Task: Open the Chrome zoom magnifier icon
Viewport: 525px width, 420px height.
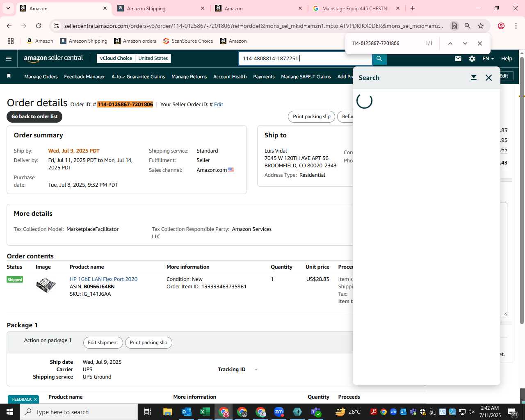Action: 468,26
